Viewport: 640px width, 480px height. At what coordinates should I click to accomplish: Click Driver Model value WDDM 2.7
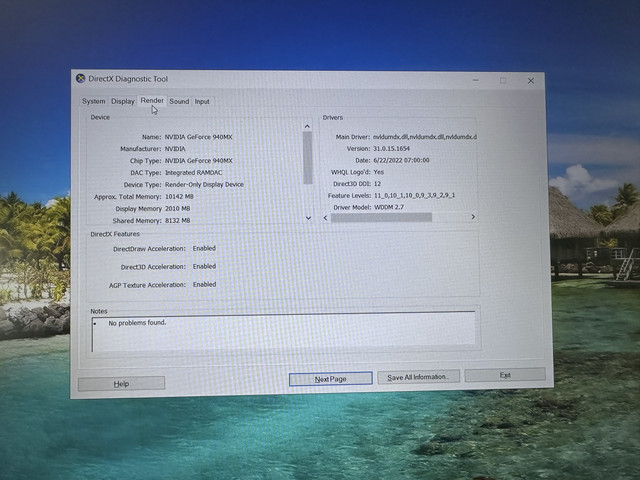coord(389,207)
